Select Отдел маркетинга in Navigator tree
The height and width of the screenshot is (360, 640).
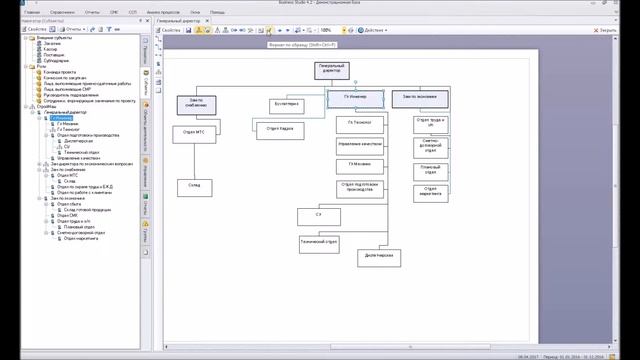pos(81,238)
